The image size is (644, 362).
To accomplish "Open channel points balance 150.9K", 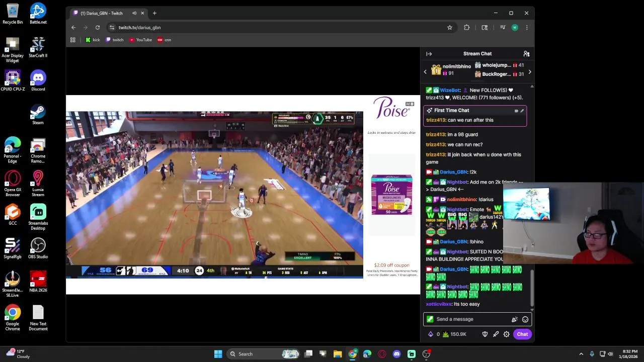I will [454, 334].
